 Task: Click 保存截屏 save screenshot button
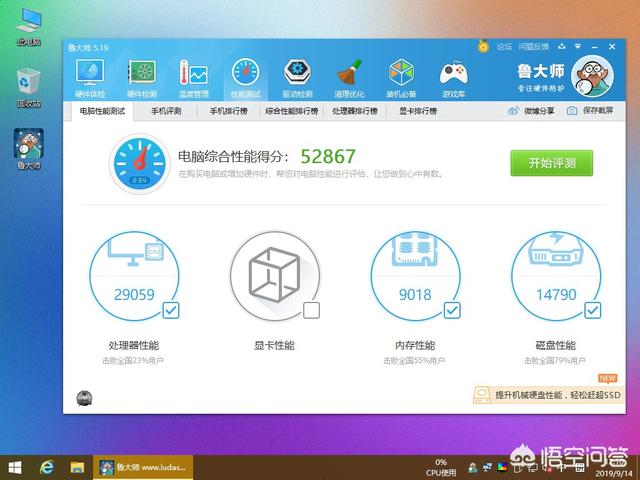click(590, 111)
